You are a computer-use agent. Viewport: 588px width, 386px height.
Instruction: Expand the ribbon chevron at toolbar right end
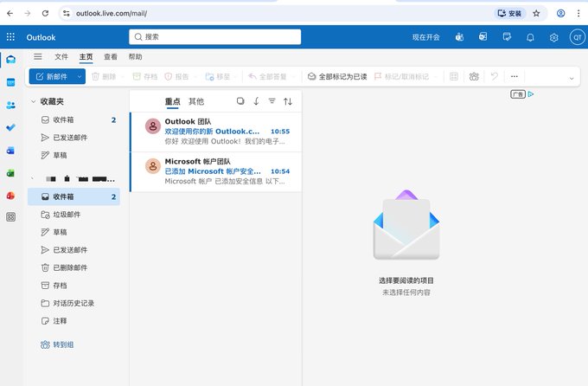click(x=572, y=78)
